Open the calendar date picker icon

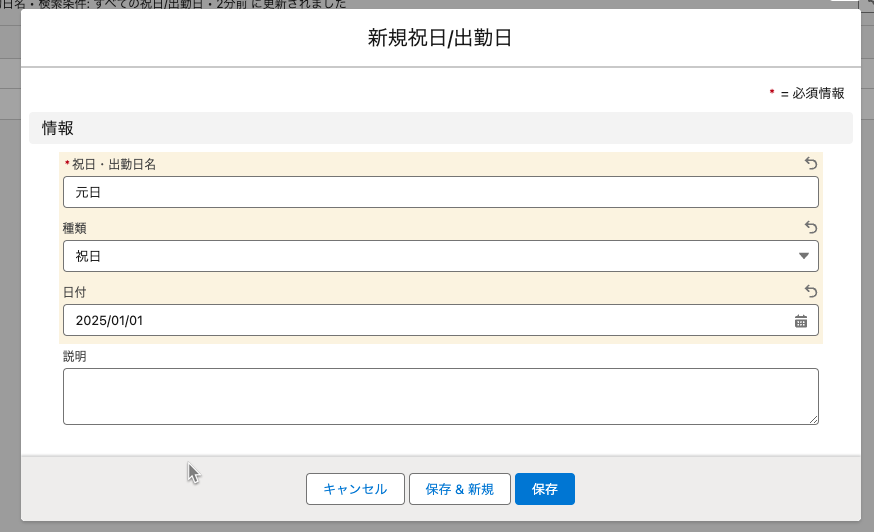coord(800,321)
